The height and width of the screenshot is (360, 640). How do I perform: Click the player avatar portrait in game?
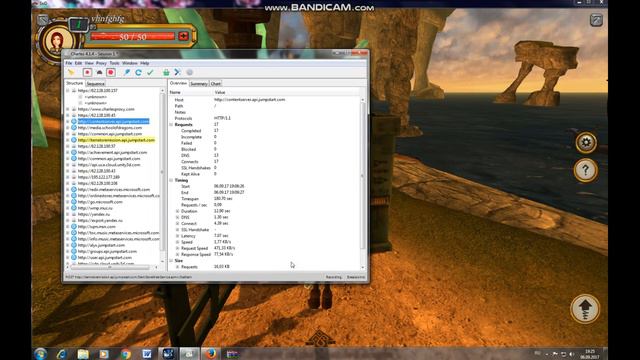57,41
